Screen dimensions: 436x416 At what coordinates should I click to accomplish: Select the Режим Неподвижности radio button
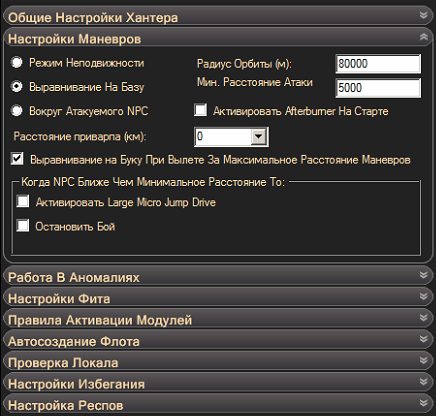[x=17, y=62]
